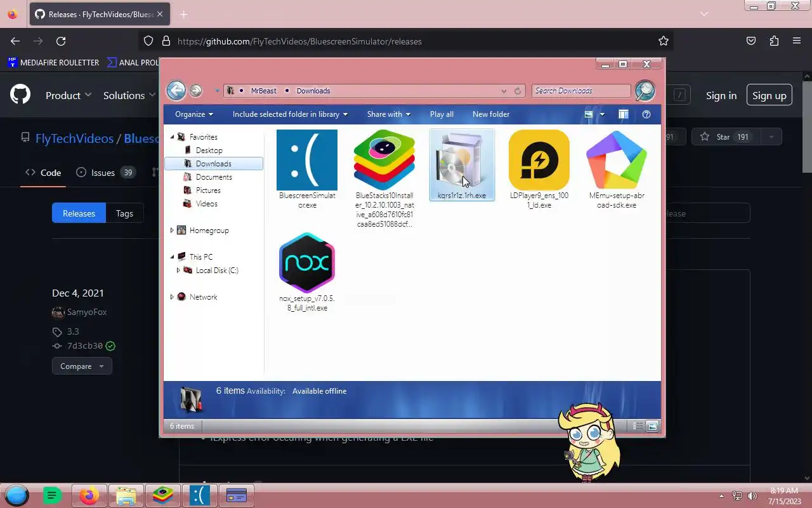The height and width of the screenshot is (508, 812).
Task: Switch to Tags tab on GitHub
Action: 124,213
